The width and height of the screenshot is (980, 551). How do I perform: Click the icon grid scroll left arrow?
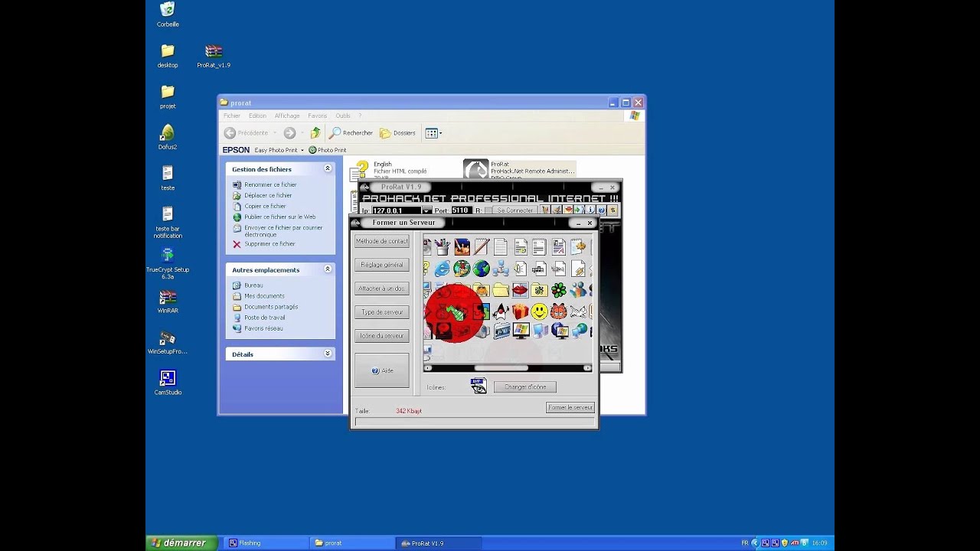[x=427, y=368]
